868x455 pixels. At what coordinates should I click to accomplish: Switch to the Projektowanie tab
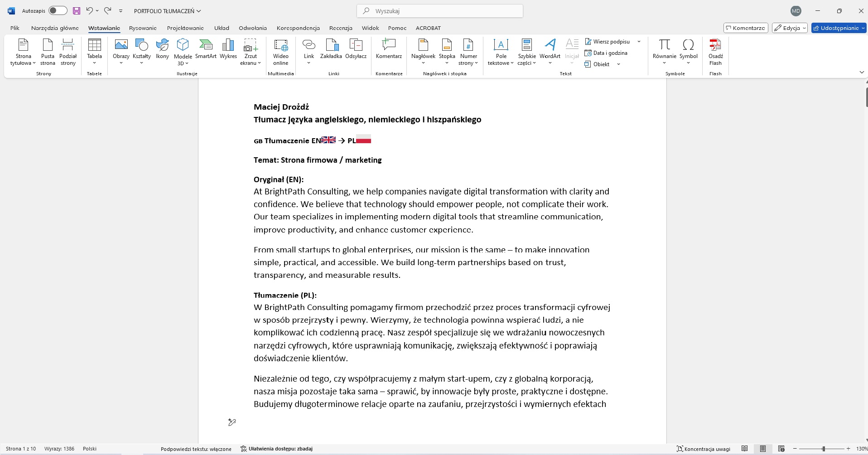(185, 28)
